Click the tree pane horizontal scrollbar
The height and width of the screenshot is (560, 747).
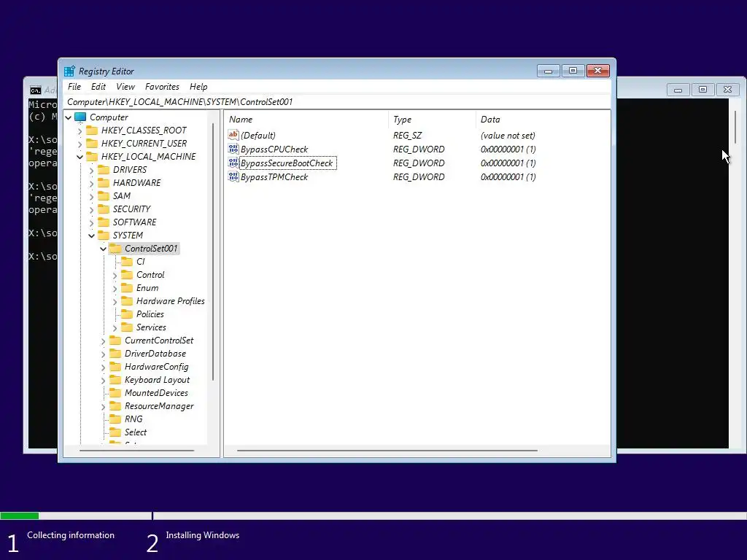[136, 451]
